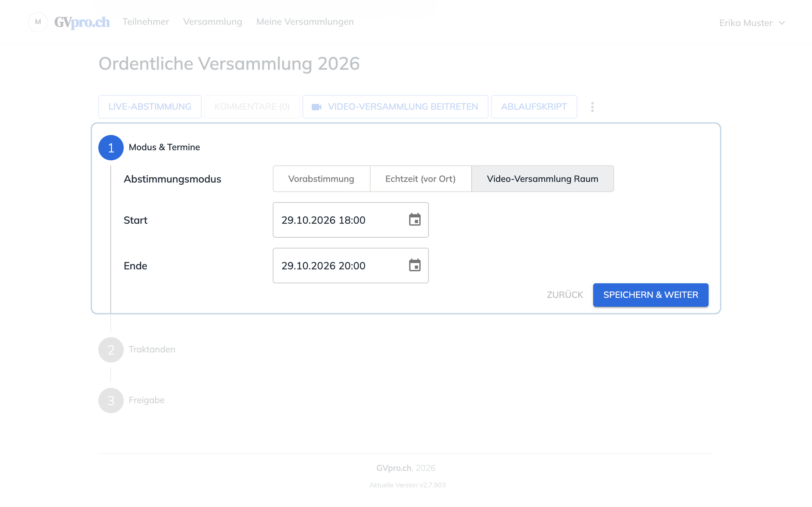Click the Freigabe step label
This screenshot has height=507, width=812.
point(146,400)
